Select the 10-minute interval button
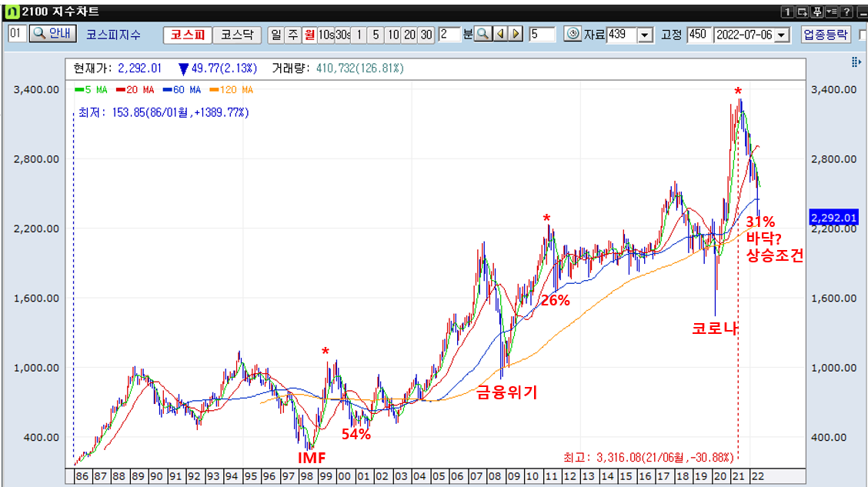868x487 pixels. (x=393, y=35)
